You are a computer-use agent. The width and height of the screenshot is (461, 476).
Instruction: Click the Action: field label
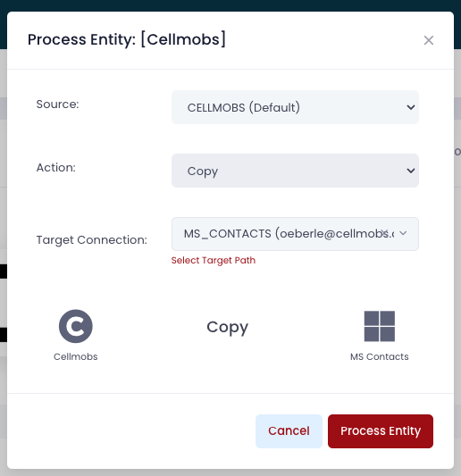tap(56, 168)
